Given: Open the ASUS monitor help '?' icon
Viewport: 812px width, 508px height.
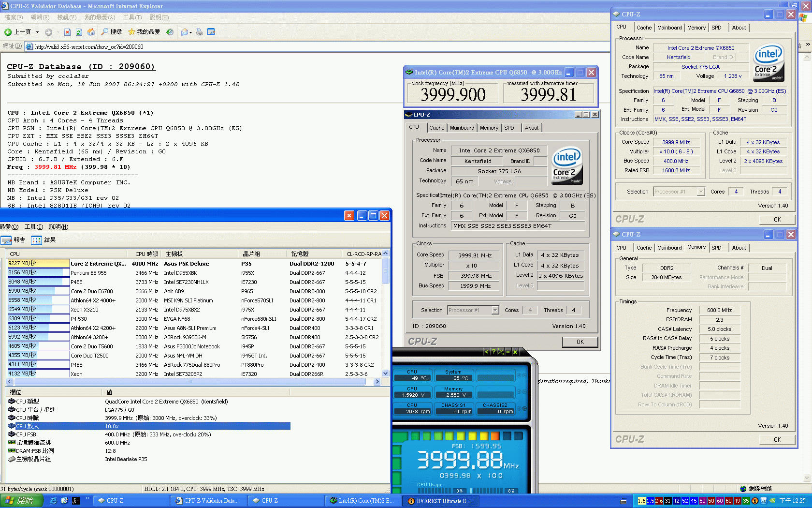Looking at the screenshot, I should (x=493, y=352).
